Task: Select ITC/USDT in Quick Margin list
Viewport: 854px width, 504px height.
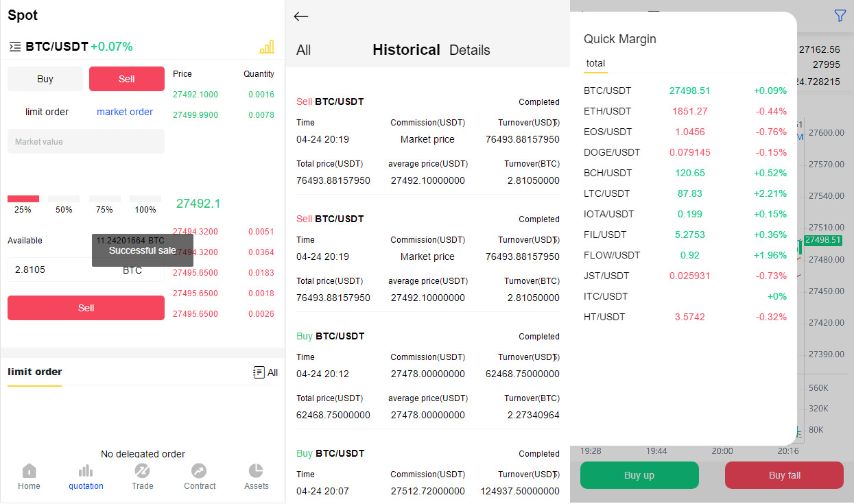Action: pos(685,296)
